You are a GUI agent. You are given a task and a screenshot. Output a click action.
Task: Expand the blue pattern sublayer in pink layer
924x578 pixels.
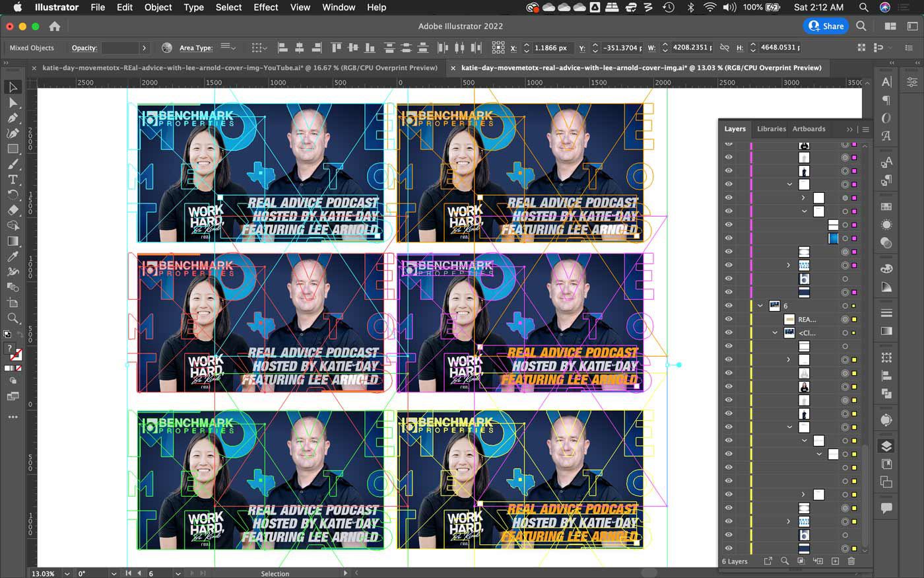click(x=789, y=265)
